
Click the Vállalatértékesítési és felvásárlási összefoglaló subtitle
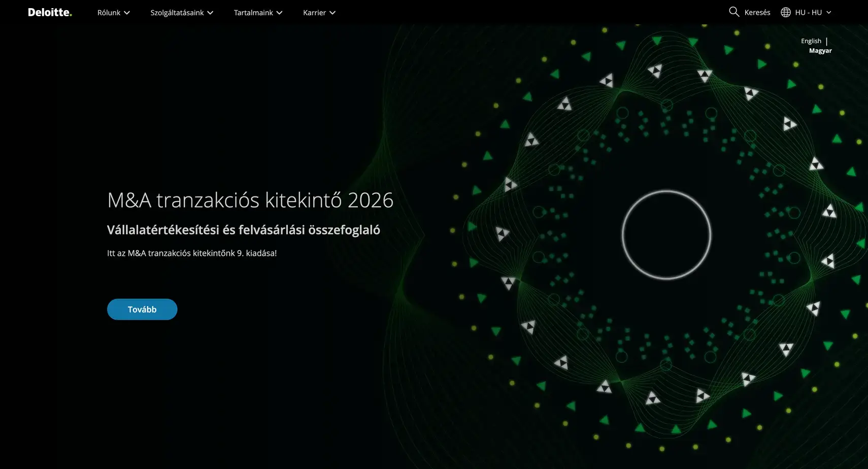click(x=244, y=230)
